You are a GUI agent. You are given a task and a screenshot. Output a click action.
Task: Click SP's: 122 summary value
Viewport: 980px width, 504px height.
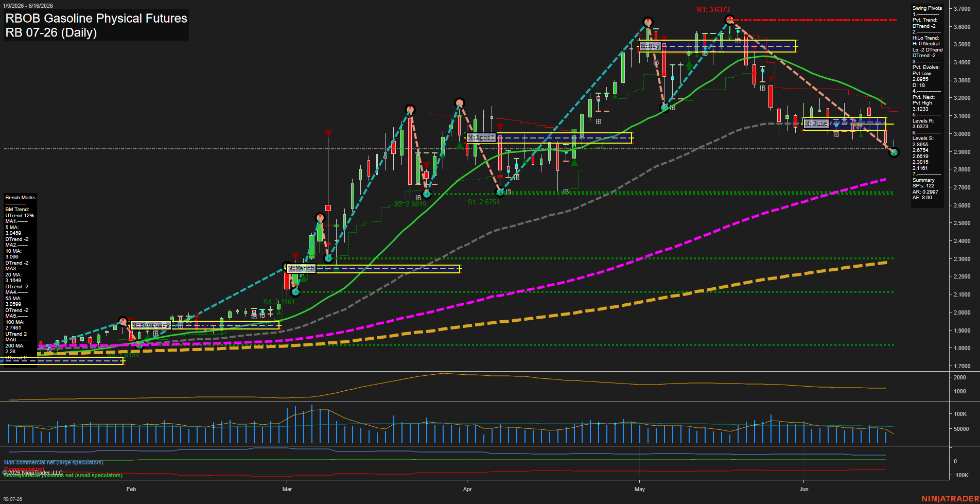tap(923, 186)
